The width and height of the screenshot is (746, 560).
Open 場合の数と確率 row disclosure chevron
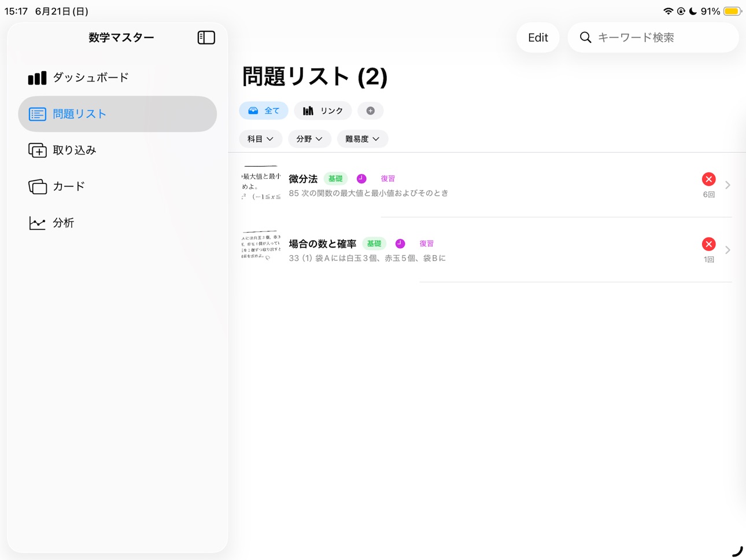click(727, 250)
